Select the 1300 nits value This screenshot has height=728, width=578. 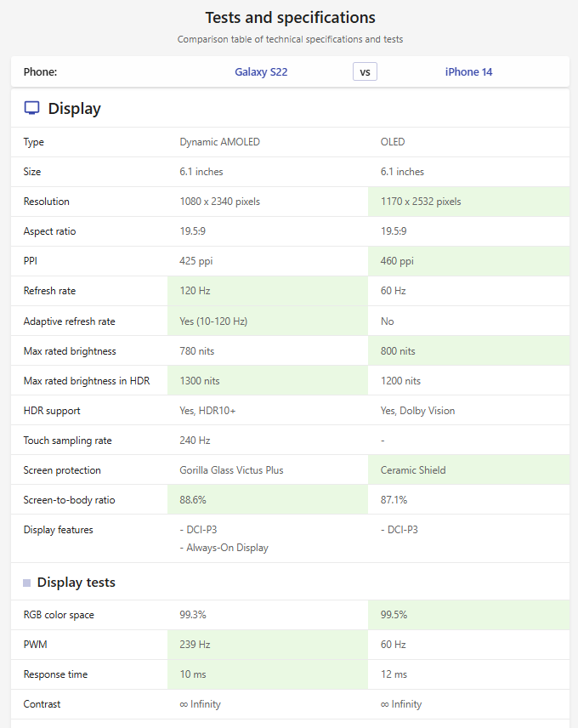click(200, 381)
